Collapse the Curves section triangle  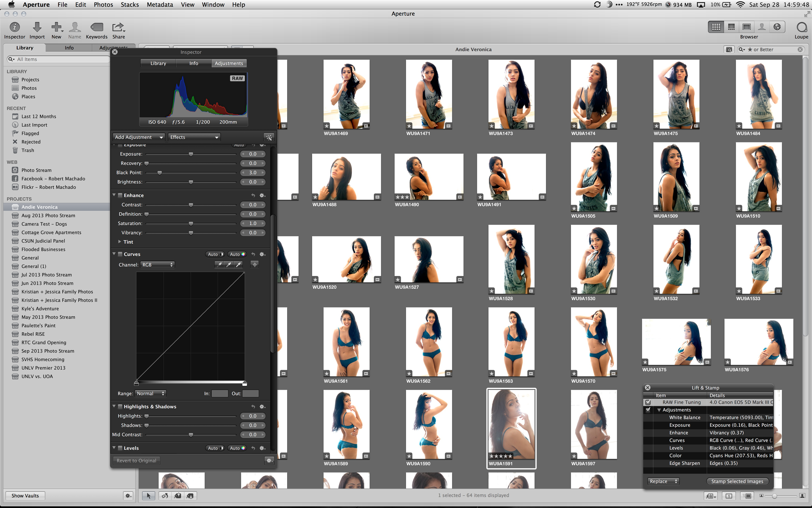(114, 254)
